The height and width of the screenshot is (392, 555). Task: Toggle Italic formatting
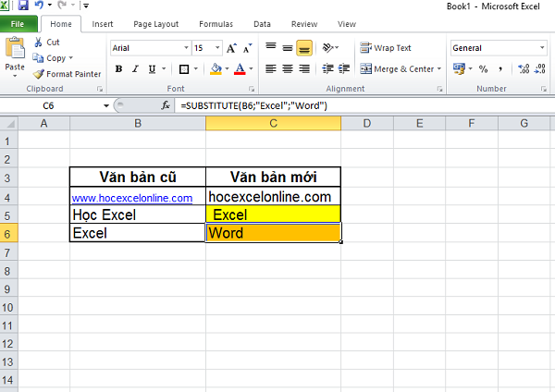pos(135,69)
